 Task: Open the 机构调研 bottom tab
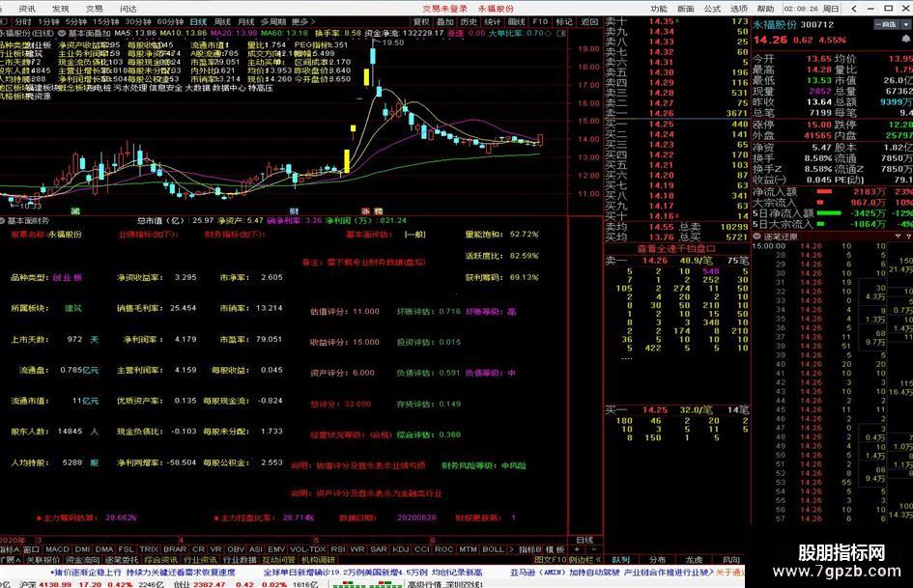pyautogui.click(x=319, y=559)
